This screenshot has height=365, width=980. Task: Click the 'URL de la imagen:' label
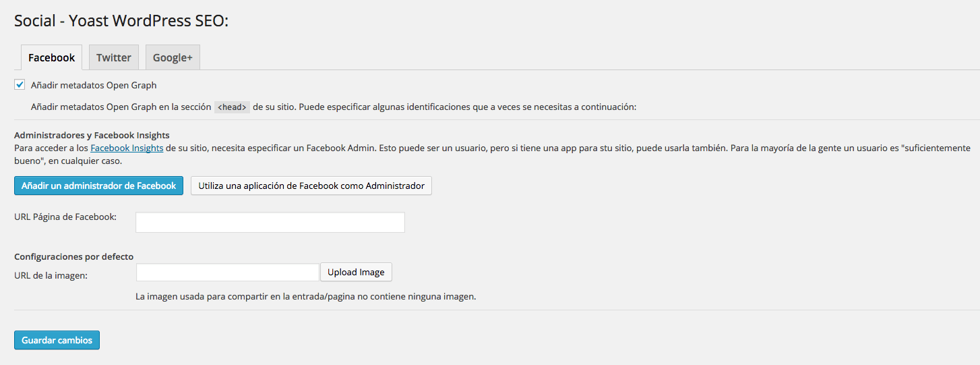[x=51, y=275]
